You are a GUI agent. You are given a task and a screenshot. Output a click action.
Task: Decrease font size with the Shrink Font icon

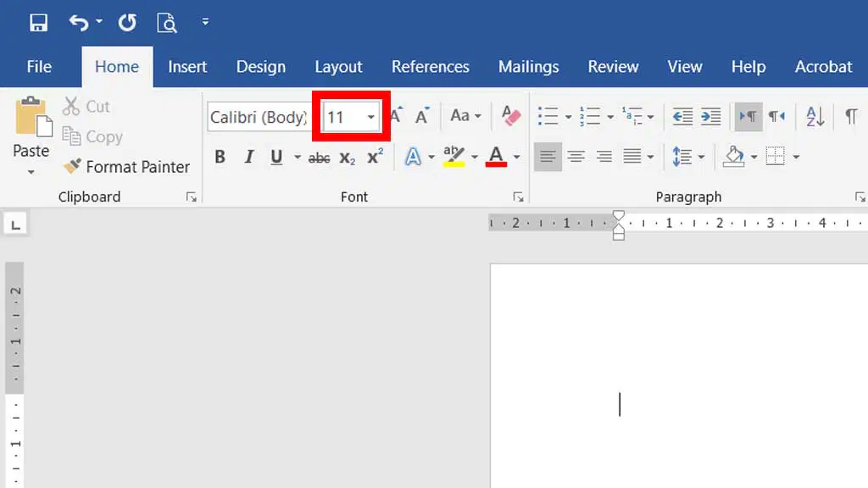[x=422, y=116]
